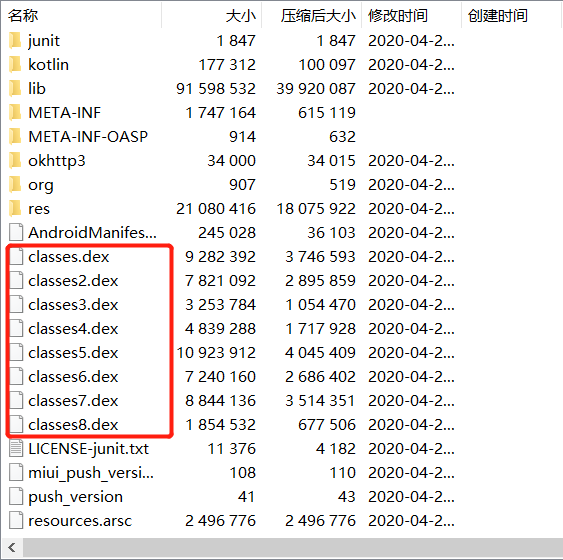The image size is (563, 560).
Task: Select the LICENSE-junit.txt text file icon
Action: click(16, 448)
